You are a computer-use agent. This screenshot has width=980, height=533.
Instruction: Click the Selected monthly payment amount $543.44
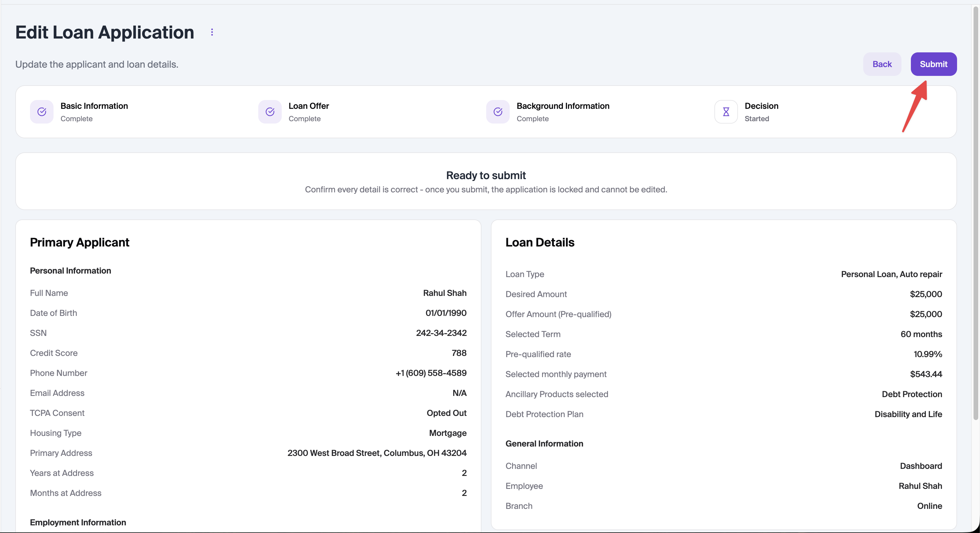(926, 374)
